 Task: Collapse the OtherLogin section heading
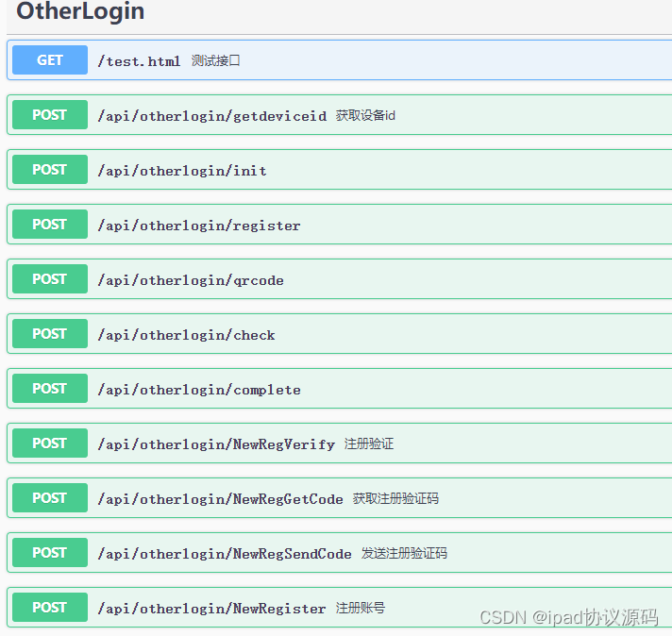[x=80, y=11]
